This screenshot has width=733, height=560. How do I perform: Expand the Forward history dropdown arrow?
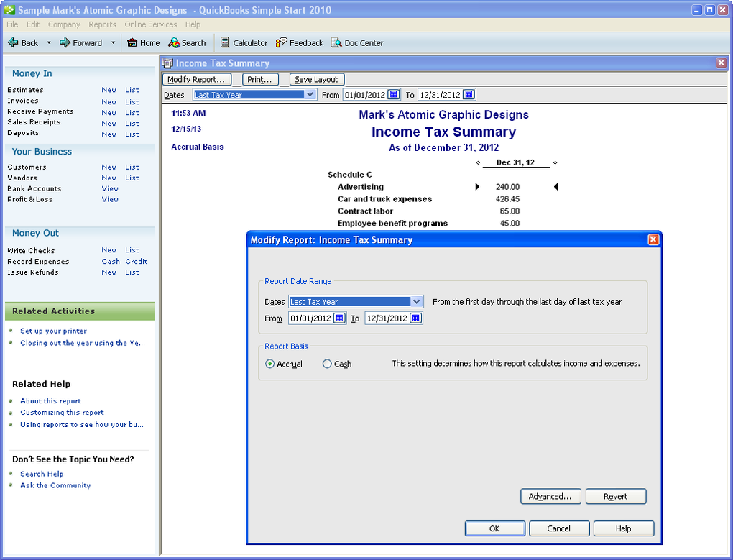click(x=113, y=42)
